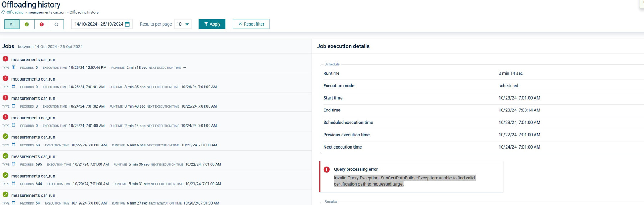Open the date range calendar picker
Image resolution: width=644 pixels, height=205 pixels.
[x=127, y=24]
